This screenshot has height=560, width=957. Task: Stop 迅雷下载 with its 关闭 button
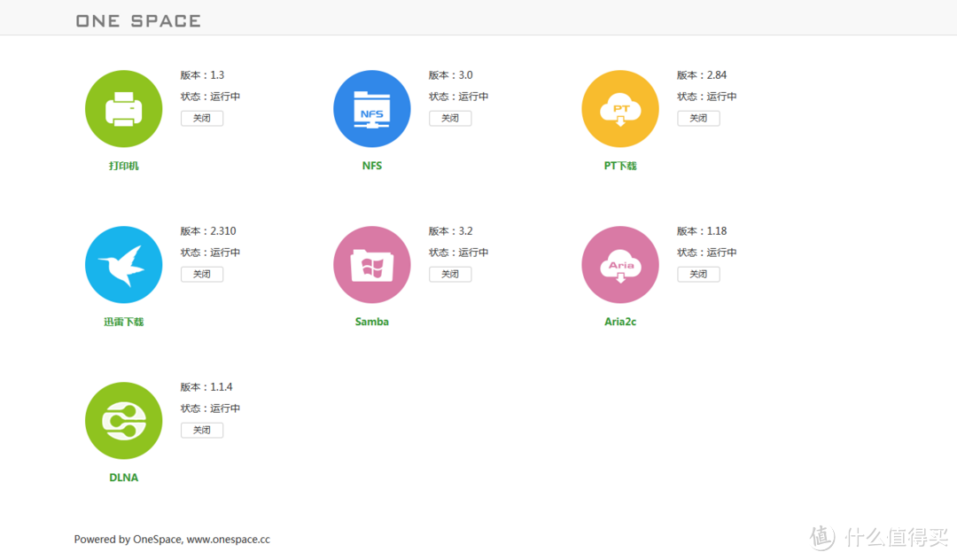[x=202, y=275]
